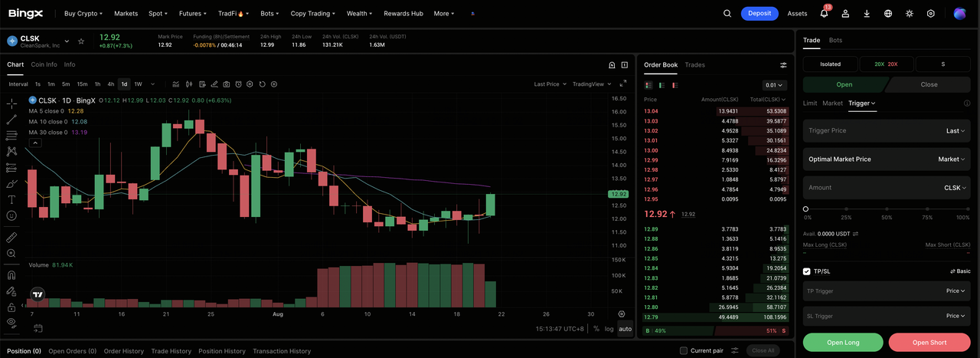Click the price alert clock icon
Screen dimensions: 980x358
coord(238,84)
